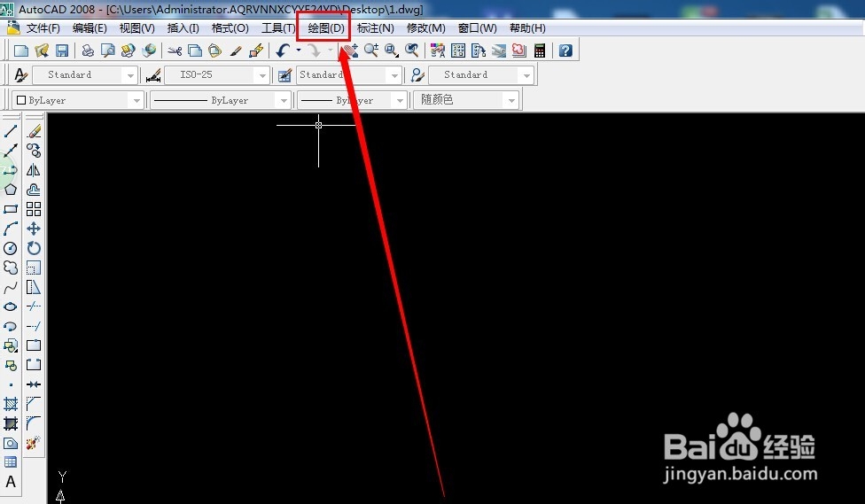This screenshot has width=865, height=504.
Task: Activate the Zoom Realtime tool
Action: coord(371,50)
